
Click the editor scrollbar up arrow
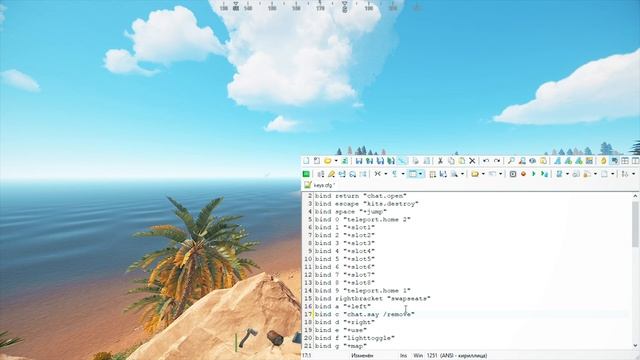click(x=635, y=196)
